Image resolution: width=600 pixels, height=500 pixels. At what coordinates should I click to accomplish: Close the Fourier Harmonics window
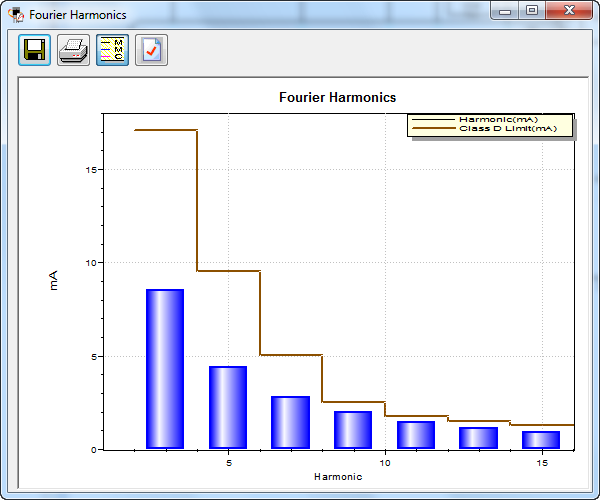pyautogui.click(x=569, y=10)
